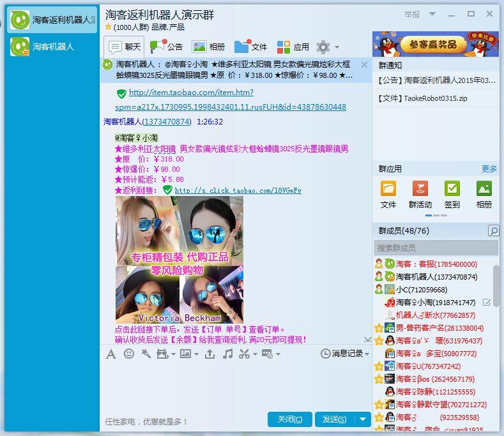504x436 pixels.
Task: Click the 淘客返利机器人 group avatar in the session list
Action: point(20,20)
